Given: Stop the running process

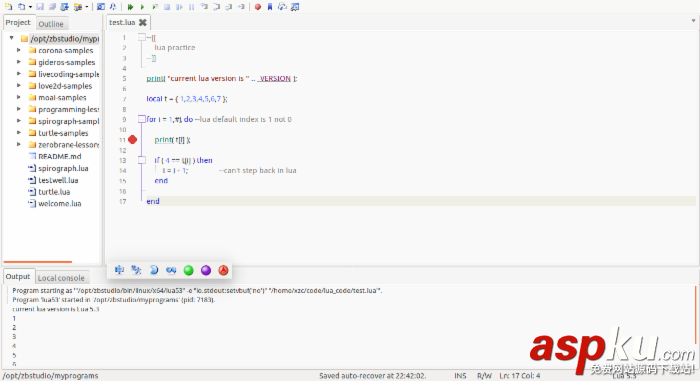Looking at the screenshot, I should coord(167,7).
